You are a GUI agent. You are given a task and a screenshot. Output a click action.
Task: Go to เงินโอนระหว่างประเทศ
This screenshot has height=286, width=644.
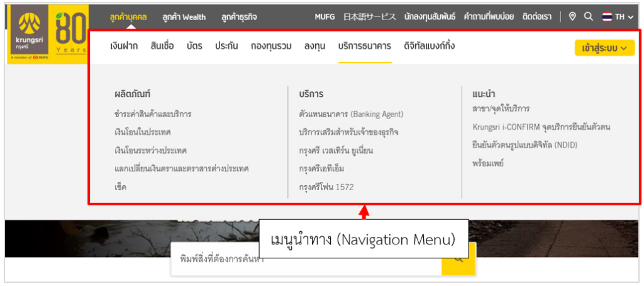click(x=151, y=151)
